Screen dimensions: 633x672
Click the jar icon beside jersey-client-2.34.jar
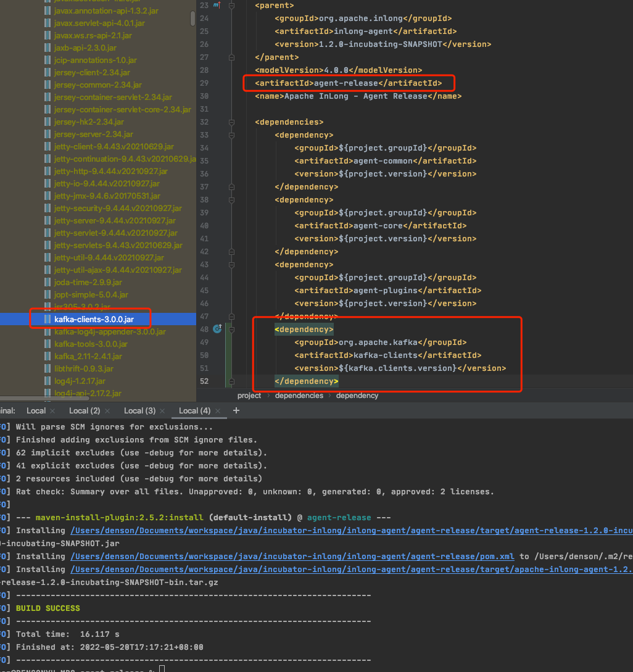(x=48, y=72)
